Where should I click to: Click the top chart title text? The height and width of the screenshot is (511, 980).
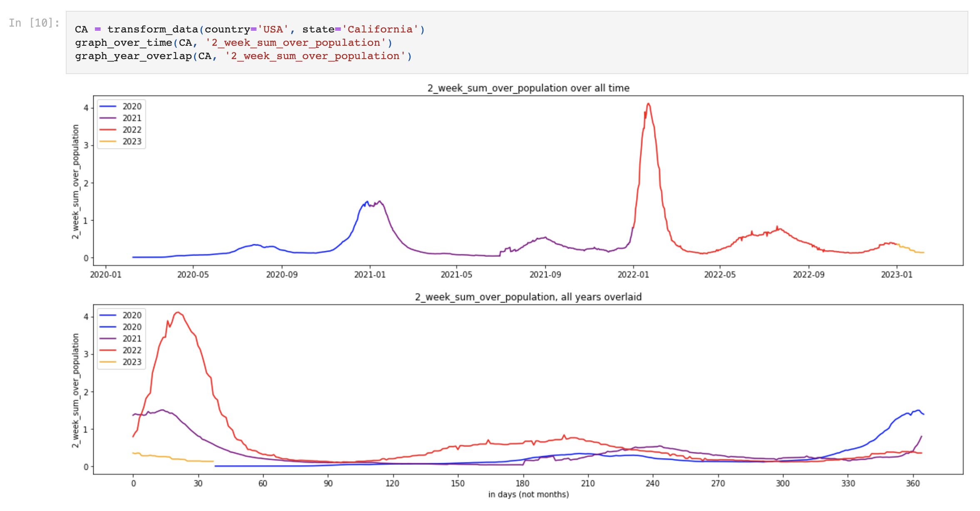point(528,88)
